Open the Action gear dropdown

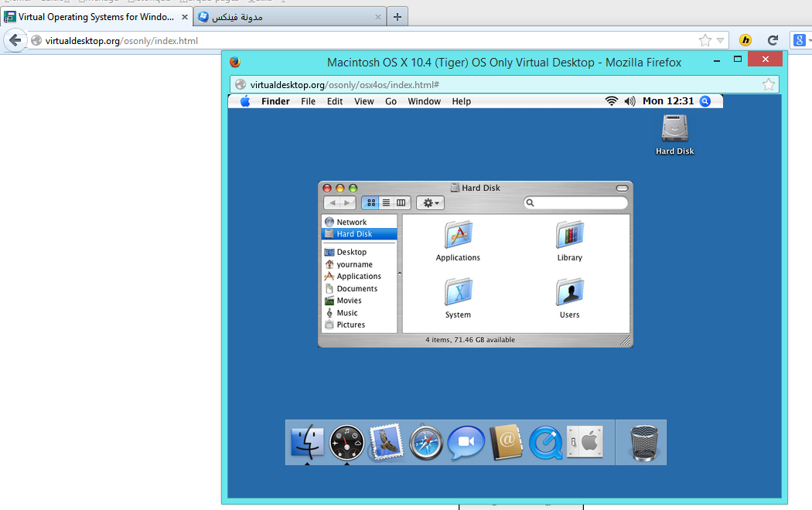(430, 202)
